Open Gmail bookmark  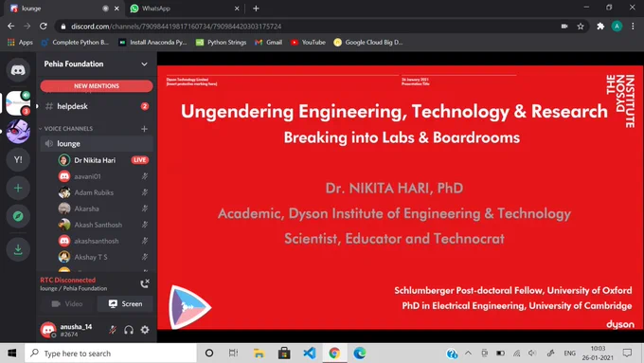[268, 43]
